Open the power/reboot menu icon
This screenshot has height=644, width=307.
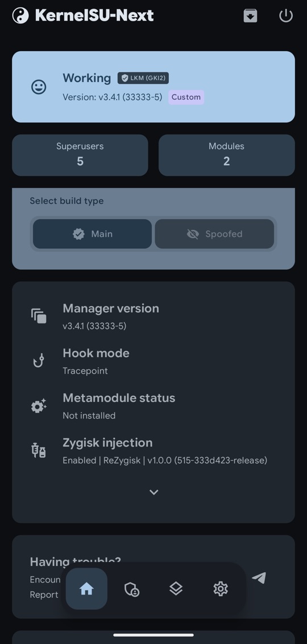pos(286,15)
